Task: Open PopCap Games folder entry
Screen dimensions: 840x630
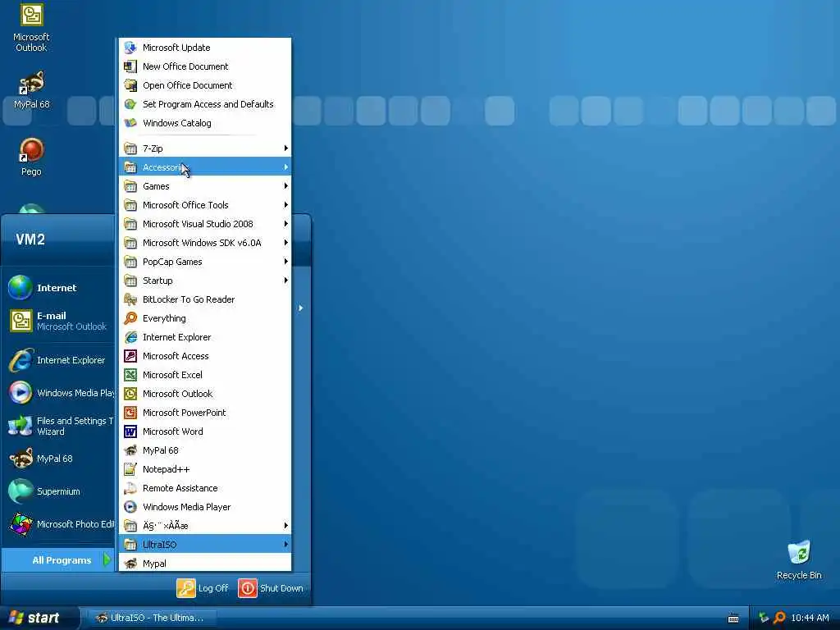Action: pyautogui.click(x=205, y=262)
